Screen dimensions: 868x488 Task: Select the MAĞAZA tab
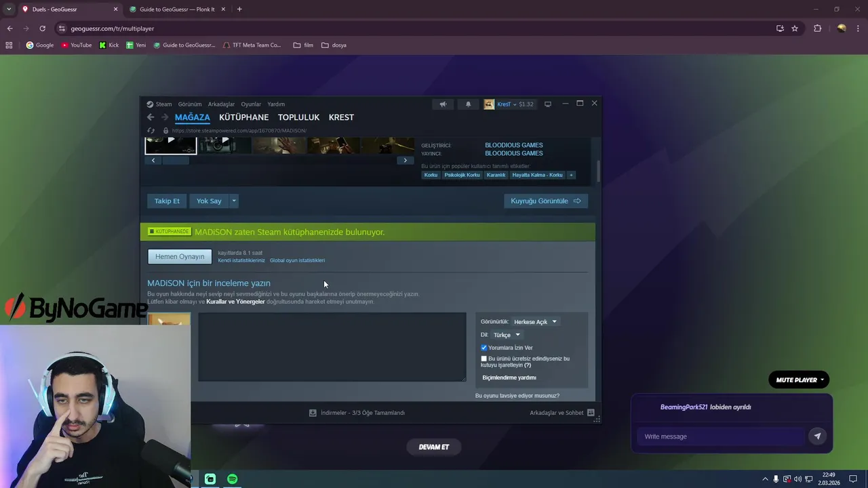[192, 117]
